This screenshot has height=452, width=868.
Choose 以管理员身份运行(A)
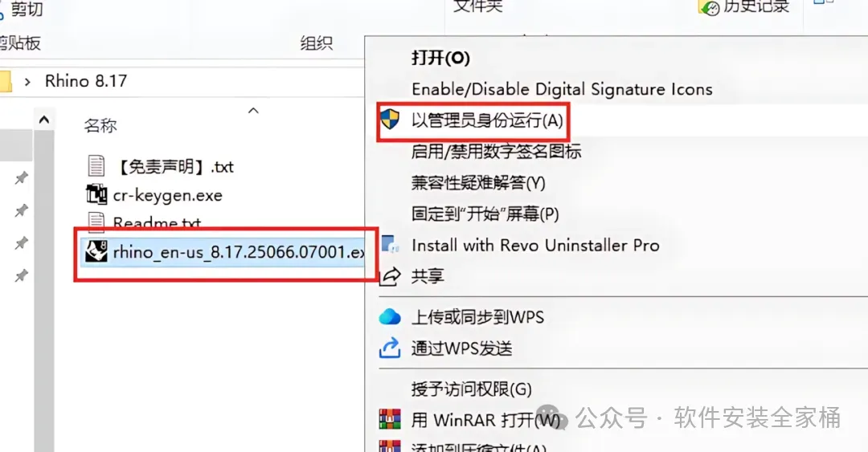[x=487, y=120]
